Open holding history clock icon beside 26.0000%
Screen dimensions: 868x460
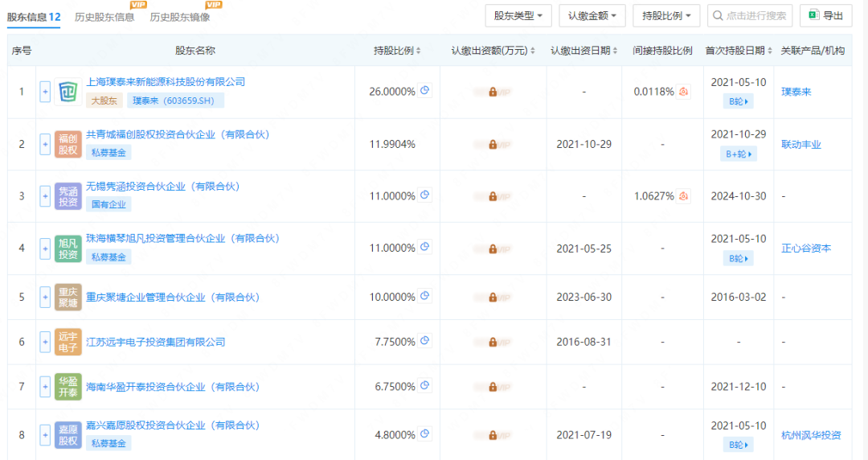point(424,90)
